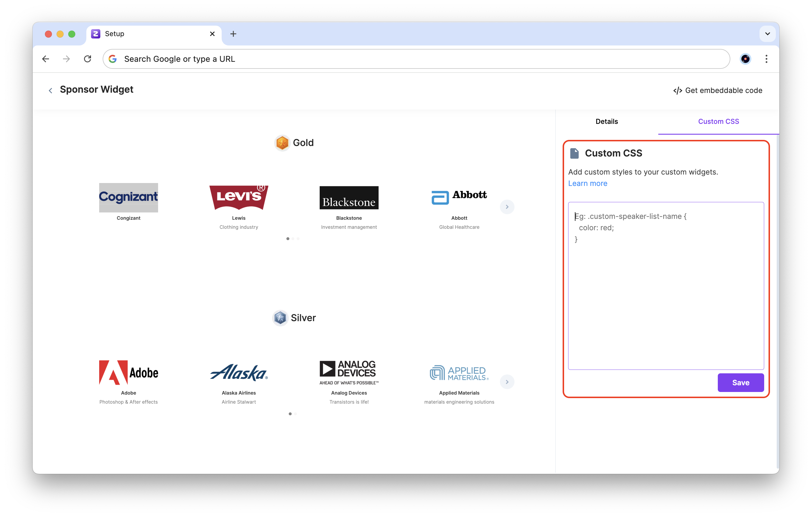Open the browser profile avatar

click(x=745, y=59)
